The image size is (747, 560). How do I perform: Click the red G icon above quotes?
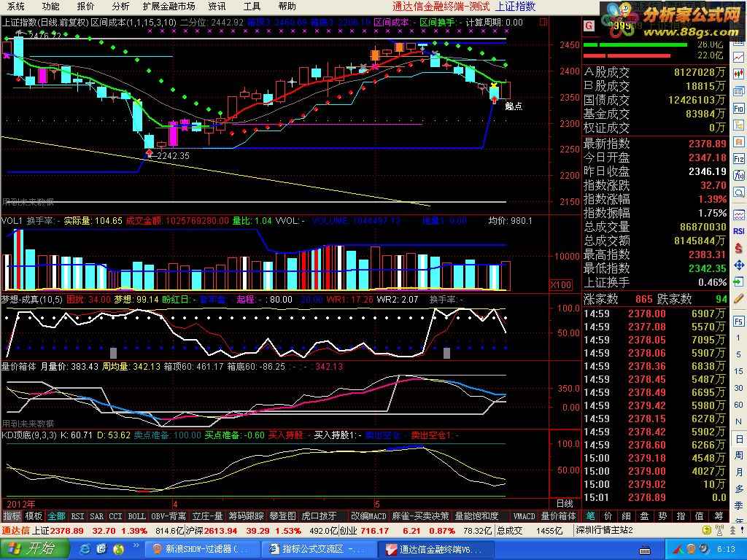click(589, 26)
